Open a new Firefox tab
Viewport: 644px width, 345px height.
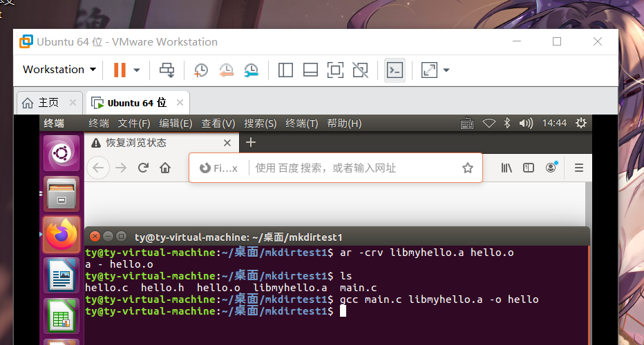[251, 142]
